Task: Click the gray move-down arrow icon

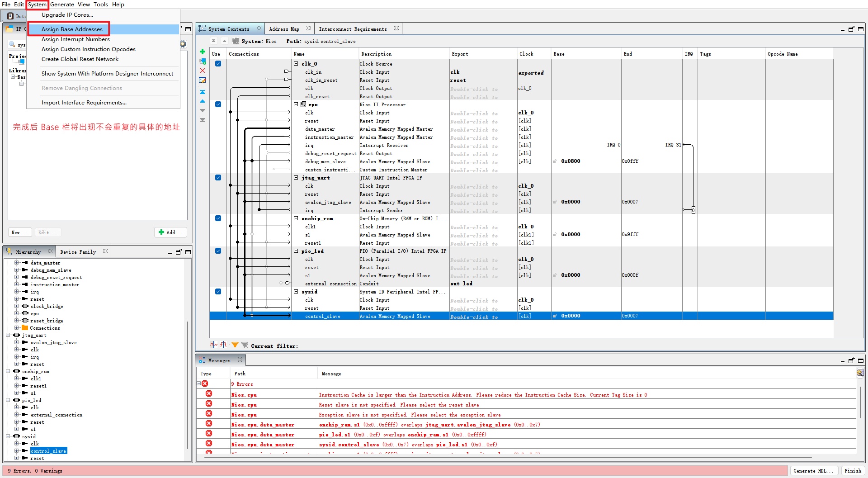Action: pos(203,111)
